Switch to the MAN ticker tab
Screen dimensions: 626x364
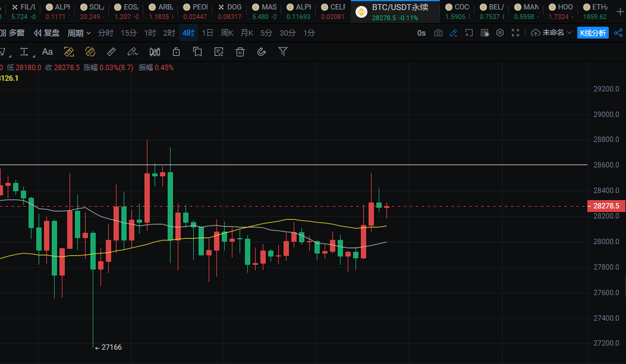pos(526,12)
